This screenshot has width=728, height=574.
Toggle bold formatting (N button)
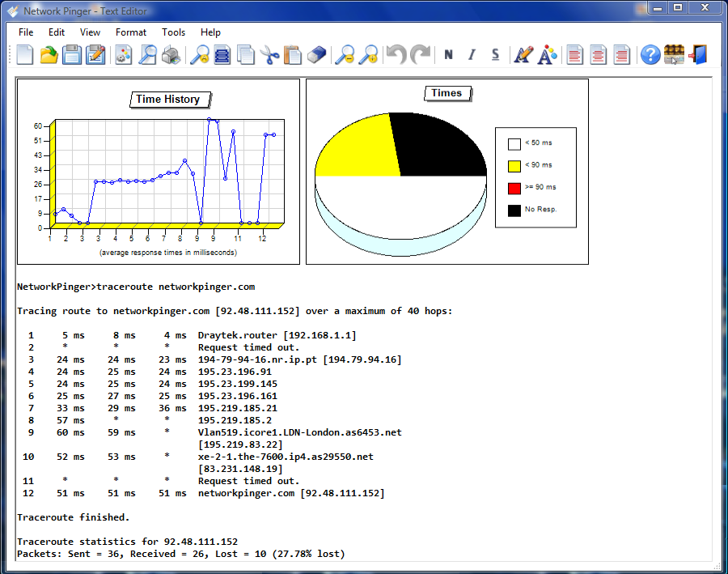point(448,55)
